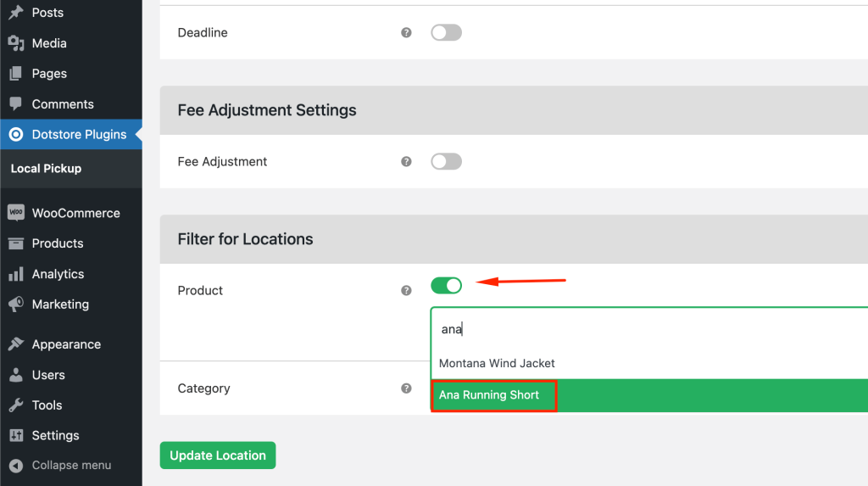
Task: Collapse the admin sidebar menu
Action: point(59,466)
